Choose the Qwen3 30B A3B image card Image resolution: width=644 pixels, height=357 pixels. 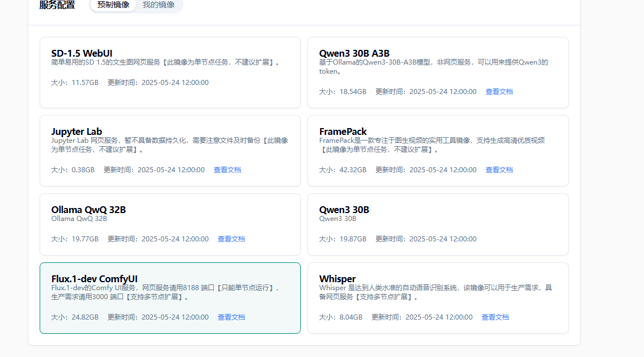point(437,73)
